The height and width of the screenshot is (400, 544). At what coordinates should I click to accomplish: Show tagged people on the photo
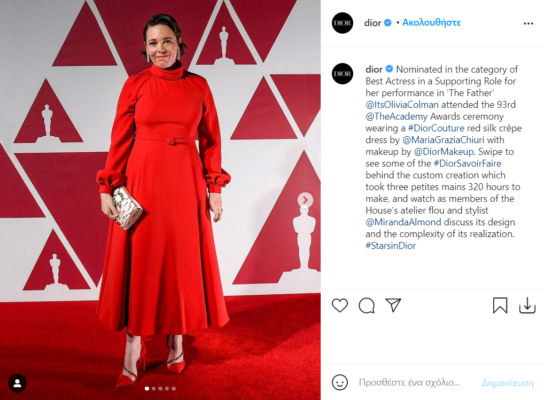[17, 383]
